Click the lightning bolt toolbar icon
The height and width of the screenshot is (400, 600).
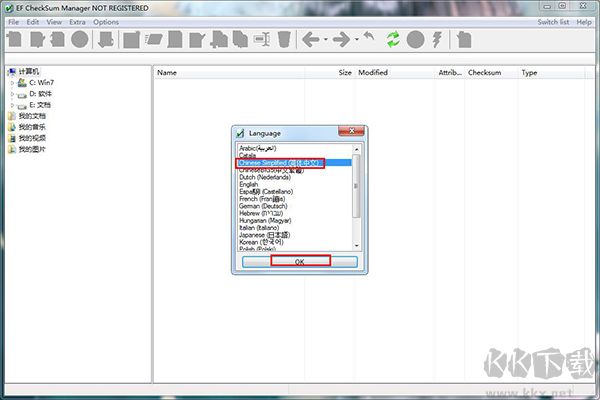coord(437,39)
